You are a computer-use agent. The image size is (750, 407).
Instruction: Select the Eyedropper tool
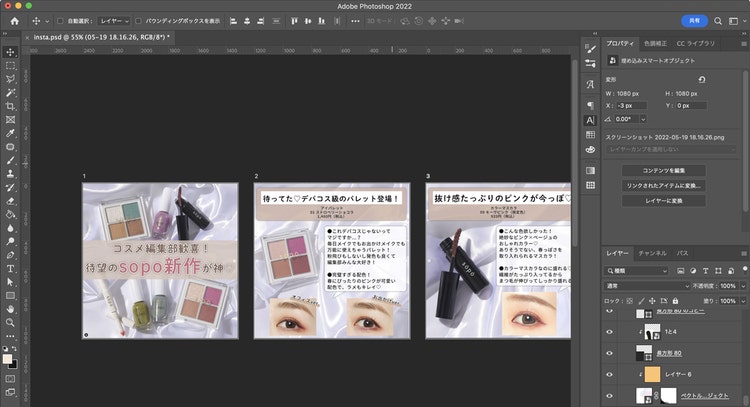point(10,133)
